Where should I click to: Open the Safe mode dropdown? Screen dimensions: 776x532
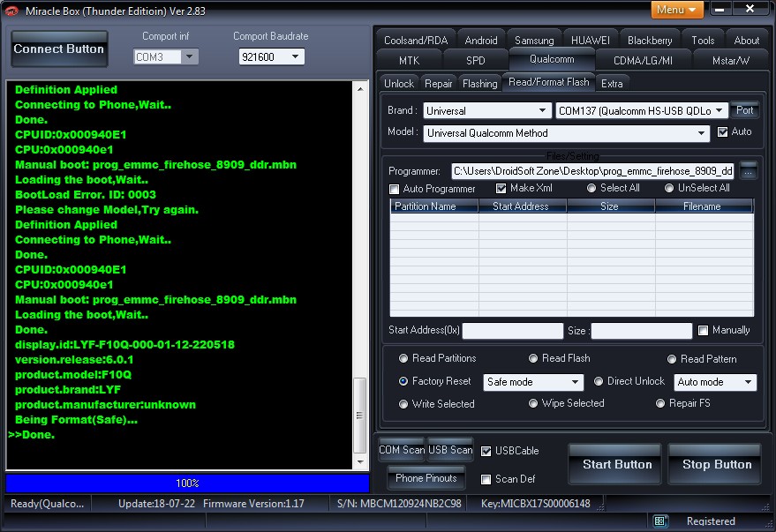(533, 382)
